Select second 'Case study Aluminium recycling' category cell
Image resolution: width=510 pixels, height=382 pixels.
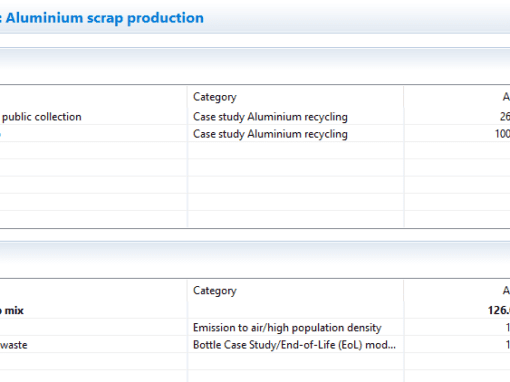click(270, 134)
